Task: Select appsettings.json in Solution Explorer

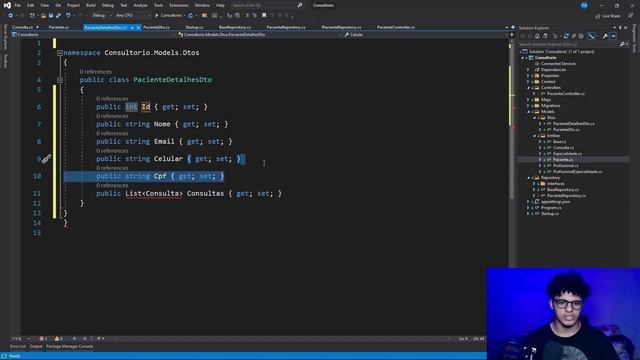Action: 555,202
